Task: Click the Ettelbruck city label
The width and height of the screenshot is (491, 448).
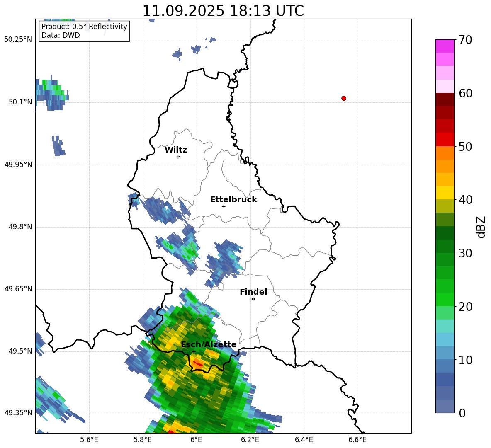Action: point(233,200)
